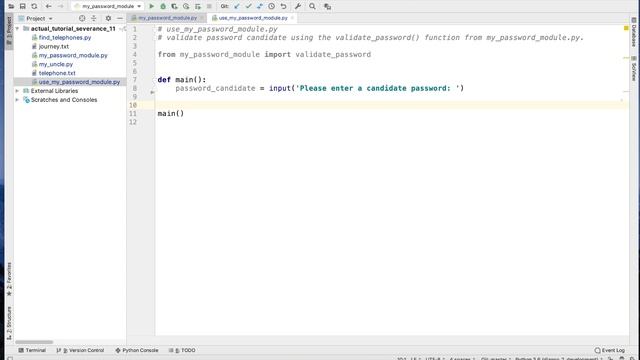Navigate forward with the right arrow icon

pos(60,6)
